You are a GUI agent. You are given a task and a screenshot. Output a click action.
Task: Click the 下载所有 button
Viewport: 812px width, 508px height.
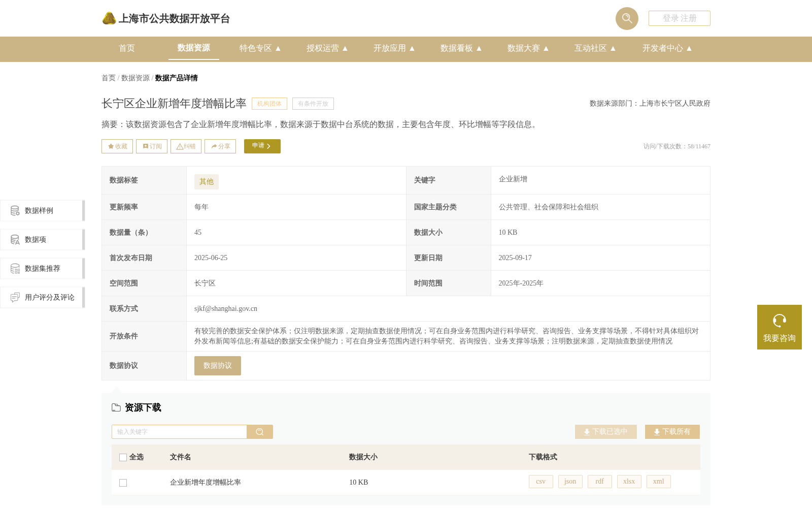[x=672, y=432]
